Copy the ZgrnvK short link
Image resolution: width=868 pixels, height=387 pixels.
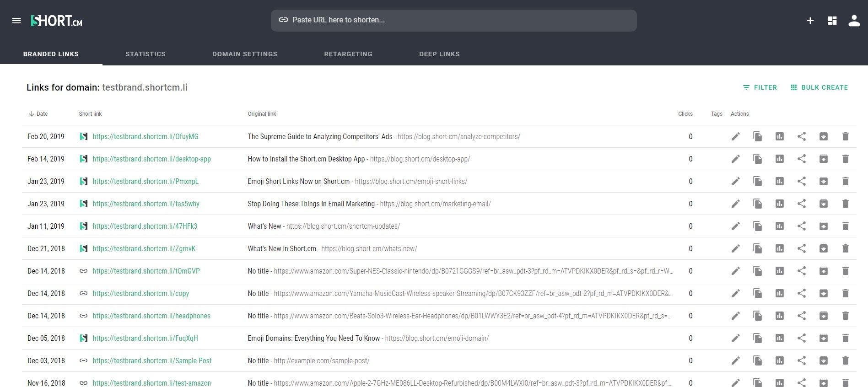click(757, 248)
